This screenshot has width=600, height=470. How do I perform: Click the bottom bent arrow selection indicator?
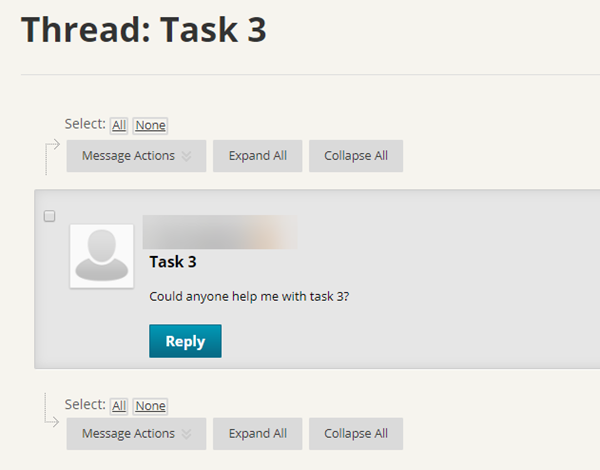pyautogui.click(x=52, y=410)
